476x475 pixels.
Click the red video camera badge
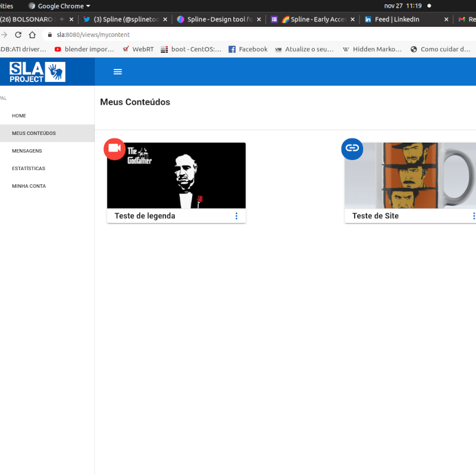[114, 149]
